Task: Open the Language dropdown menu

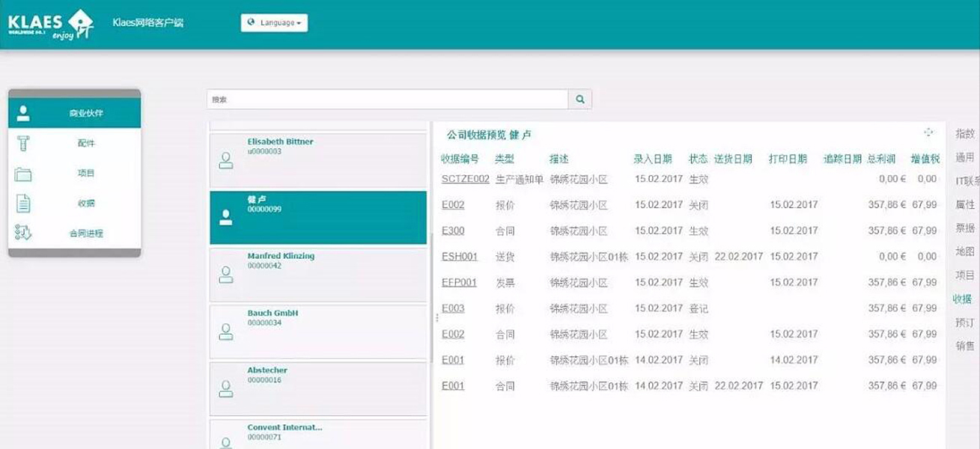Action: coord(274,23)
